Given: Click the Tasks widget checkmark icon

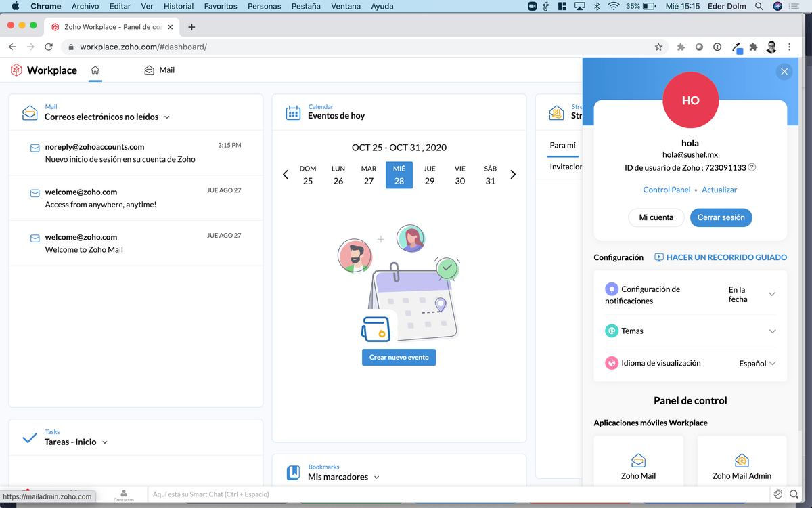Looking at the screenshot, I should click(30, 438).
